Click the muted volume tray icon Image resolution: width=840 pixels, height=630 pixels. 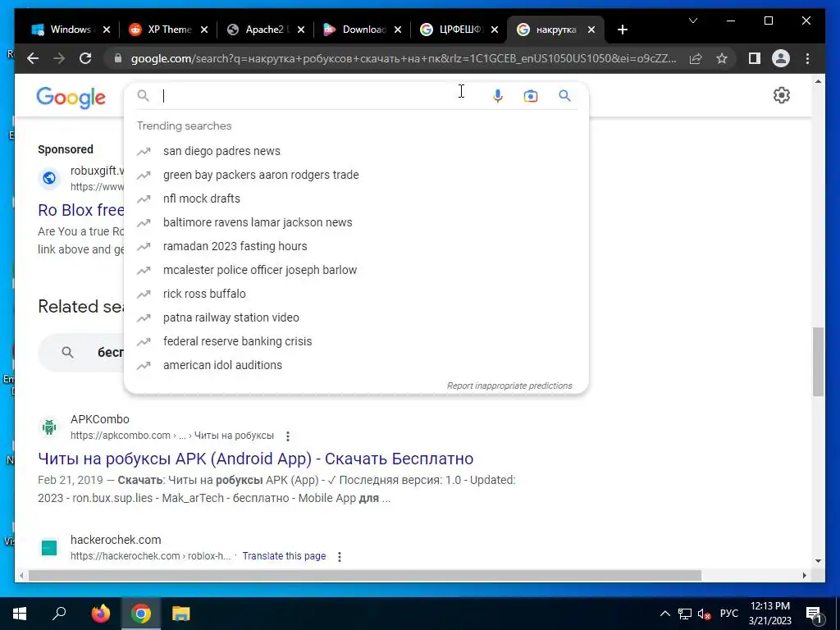[705, 614]
